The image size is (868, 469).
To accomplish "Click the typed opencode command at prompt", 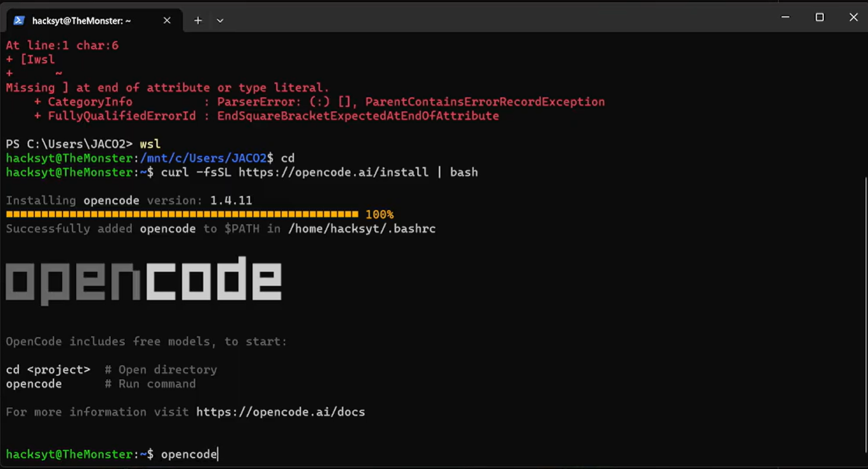I will click(x=189, y=454).
